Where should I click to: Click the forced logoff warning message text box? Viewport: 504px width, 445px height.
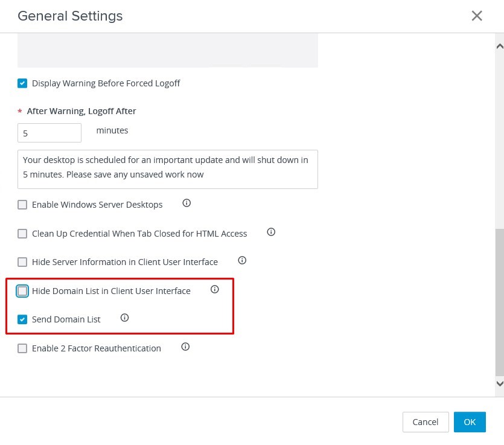[167, 169]
